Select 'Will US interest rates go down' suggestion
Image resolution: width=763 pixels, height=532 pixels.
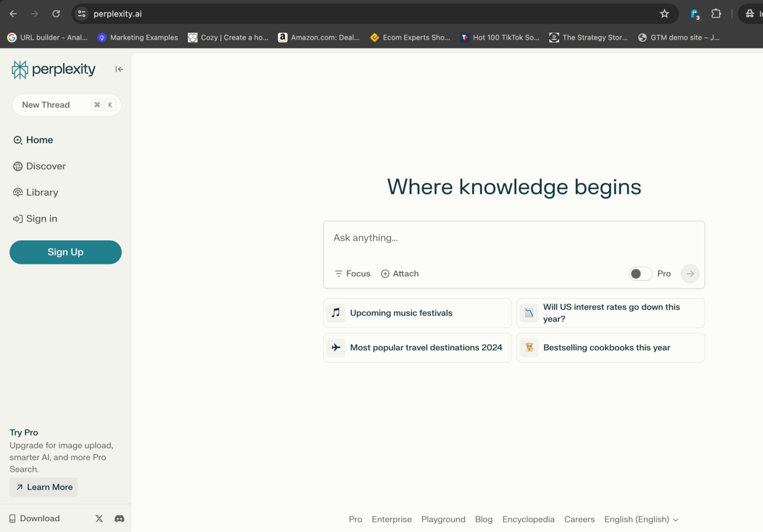coord(611,313)
